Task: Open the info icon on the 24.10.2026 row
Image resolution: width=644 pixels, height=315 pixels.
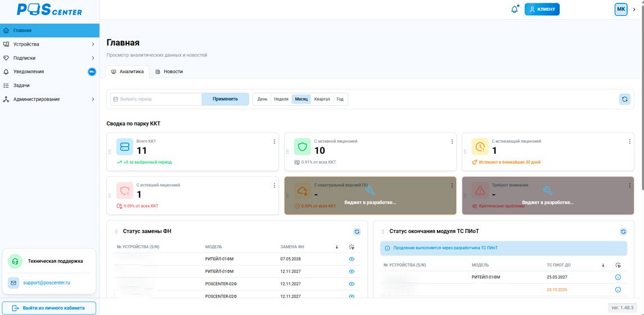Action: pos(618,290)
